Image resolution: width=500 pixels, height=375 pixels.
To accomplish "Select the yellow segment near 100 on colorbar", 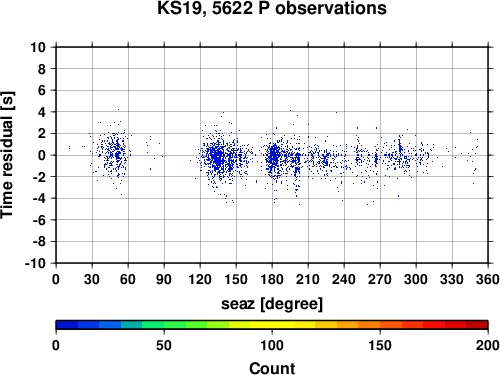I will click(x=272, y=325).
